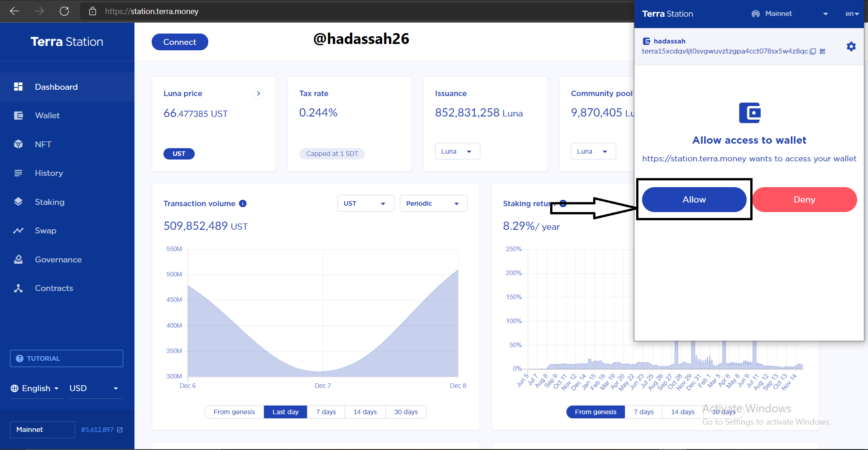Click the History list icon
The width and height of the screenshot is (868, 450).
[x=18, y=173]
